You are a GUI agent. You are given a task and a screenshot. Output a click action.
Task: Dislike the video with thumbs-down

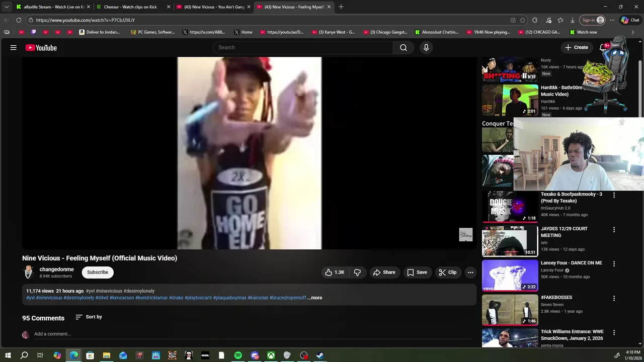pyautogui.click(x=357, y=272)
